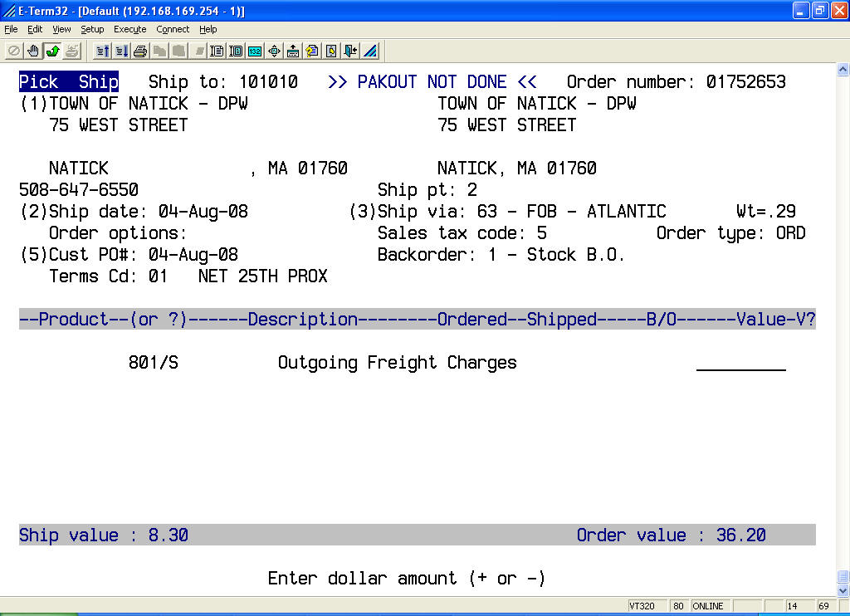Click the Ship pt: 2 text
This screenshot has width=850, height=616.
click(427, 190)
